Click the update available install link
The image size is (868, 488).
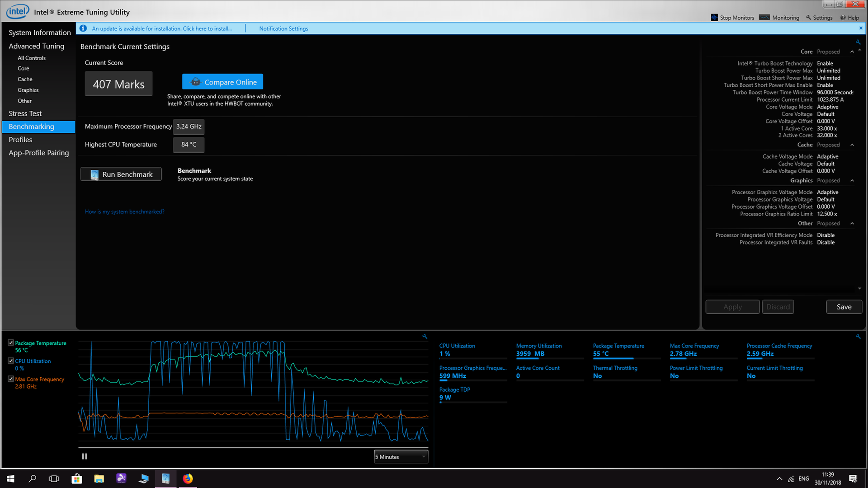coord(162,28)
